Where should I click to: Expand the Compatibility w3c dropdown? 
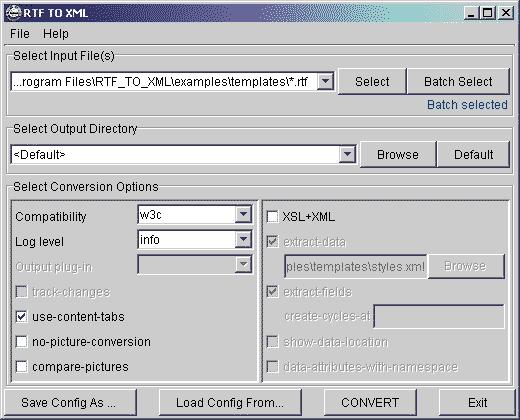pos(243,214)
